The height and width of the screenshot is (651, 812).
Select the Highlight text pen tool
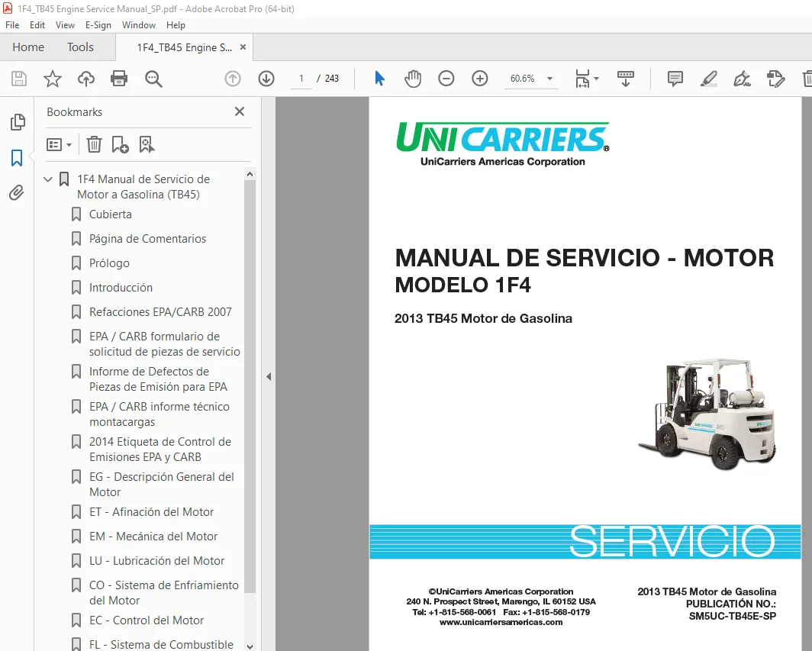click(x=708, y=79)
